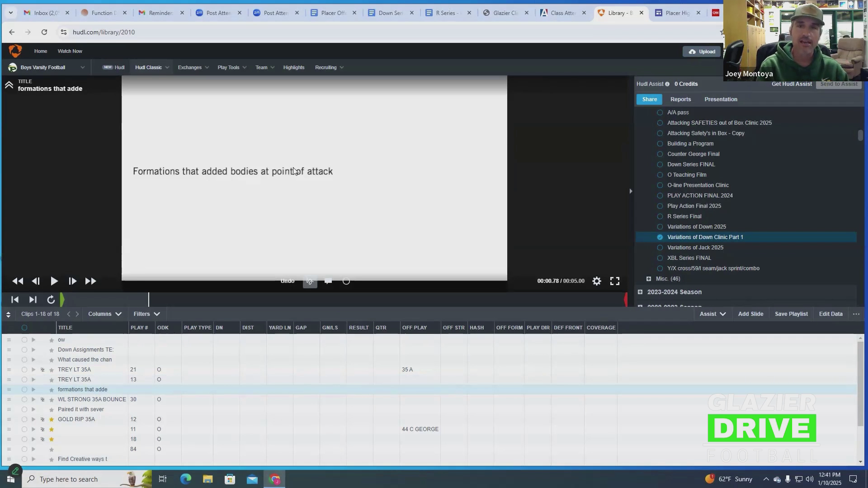The width and height of the screenshot is (868, 488).
Task: Expand the 2023-2024 Season folder
Action: tap(640, 292)
